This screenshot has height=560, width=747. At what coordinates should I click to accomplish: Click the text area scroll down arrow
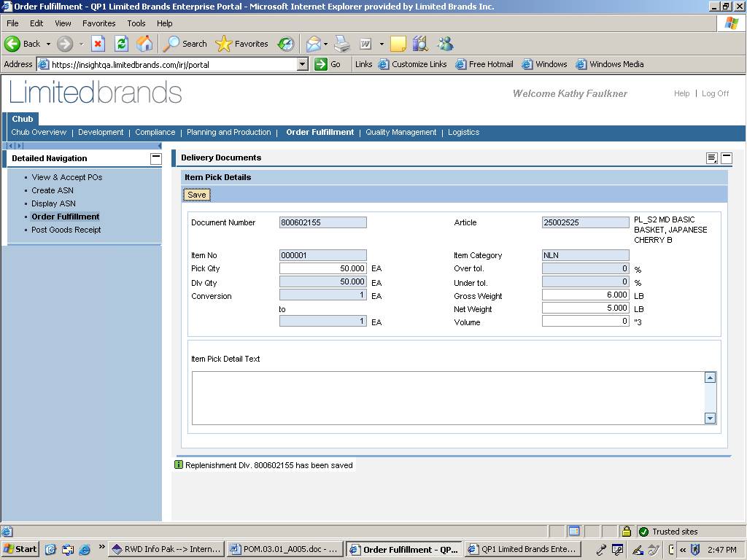click(710, 418)
